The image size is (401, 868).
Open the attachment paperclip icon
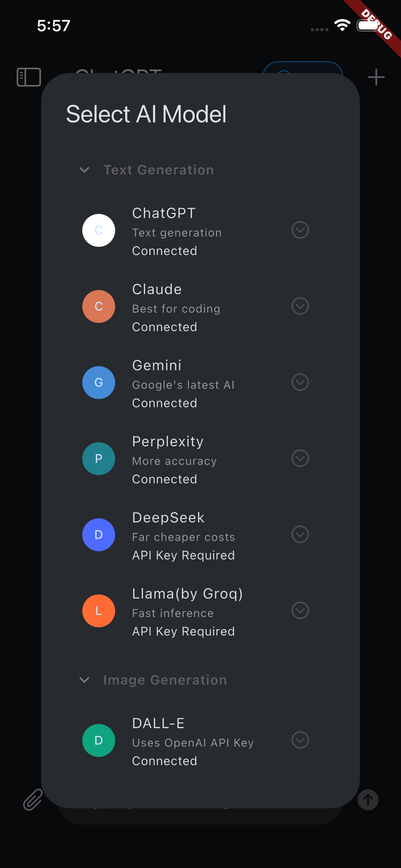33,799
